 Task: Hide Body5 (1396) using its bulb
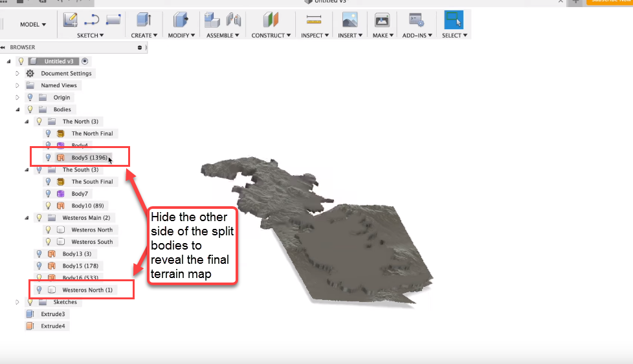pos(48,158)
